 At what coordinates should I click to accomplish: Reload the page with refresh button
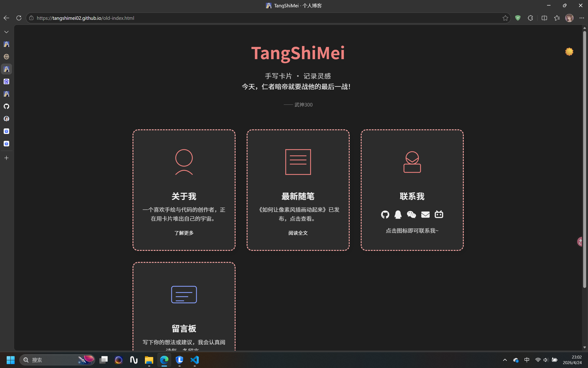pos(19,18)
